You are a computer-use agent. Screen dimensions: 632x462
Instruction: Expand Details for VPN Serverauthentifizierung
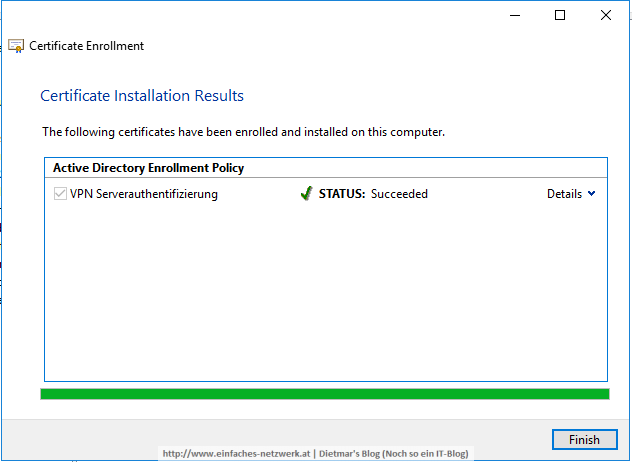(571, 194)
